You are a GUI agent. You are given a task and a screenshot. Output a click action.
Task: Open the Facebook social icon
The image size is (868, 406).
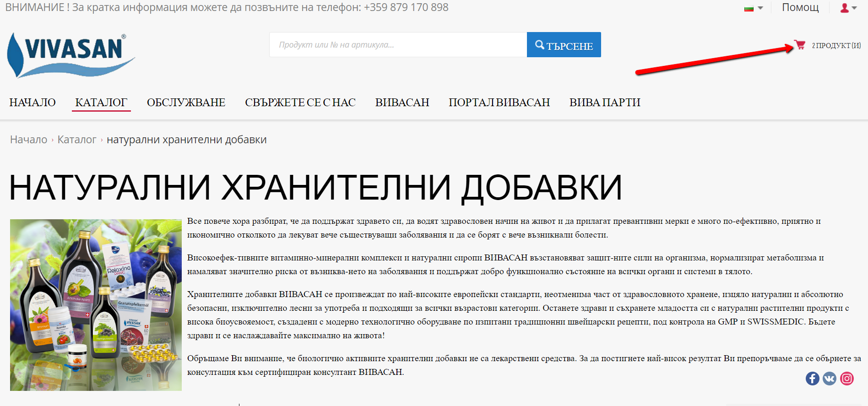(813, 379)
